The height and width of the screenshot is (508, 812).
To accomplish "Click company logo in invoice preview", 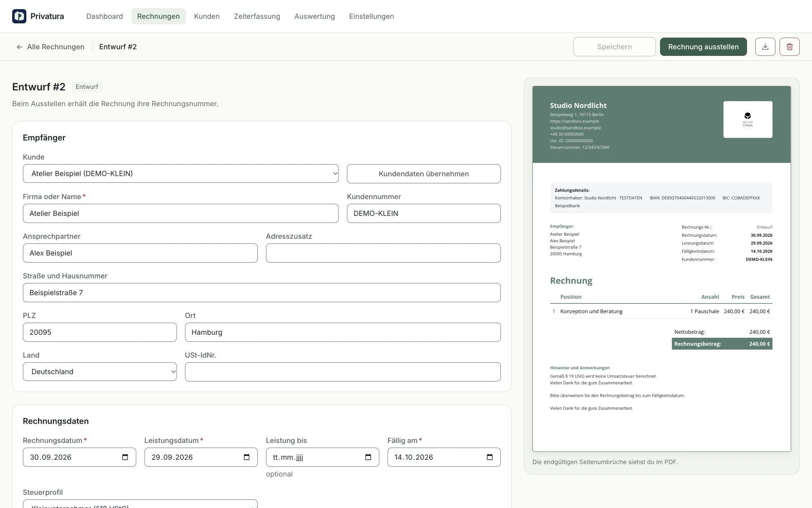I will click(748, 119).
